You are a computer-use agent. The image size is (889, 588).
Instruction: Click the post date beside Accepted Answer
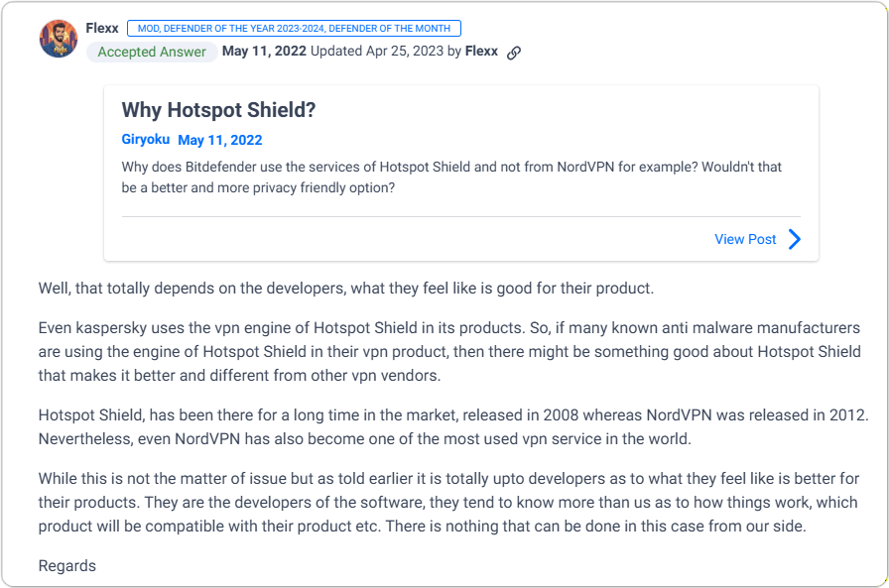pyautogui.click(x=264, y=52)
